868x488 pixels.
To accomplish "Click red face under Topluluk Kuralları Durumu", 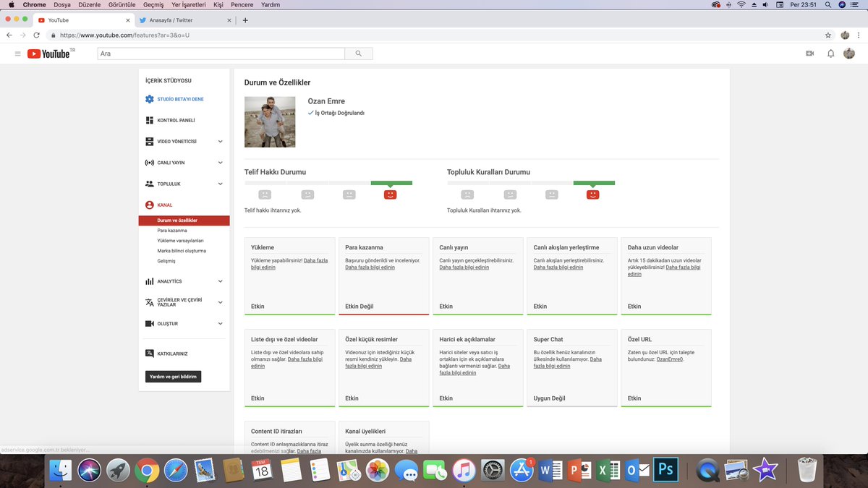I will [593, 194].
